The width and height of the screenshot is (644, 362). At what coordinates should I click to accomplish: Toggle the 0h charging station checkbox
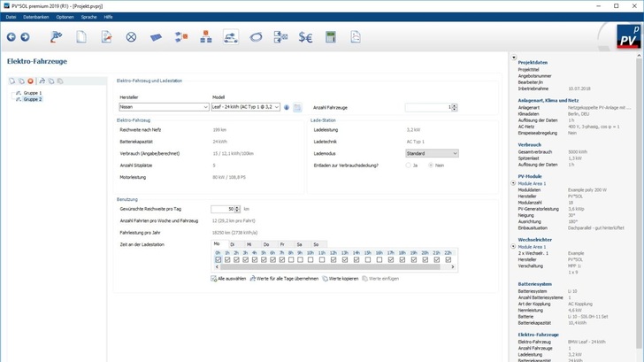(x=218, y=260)
